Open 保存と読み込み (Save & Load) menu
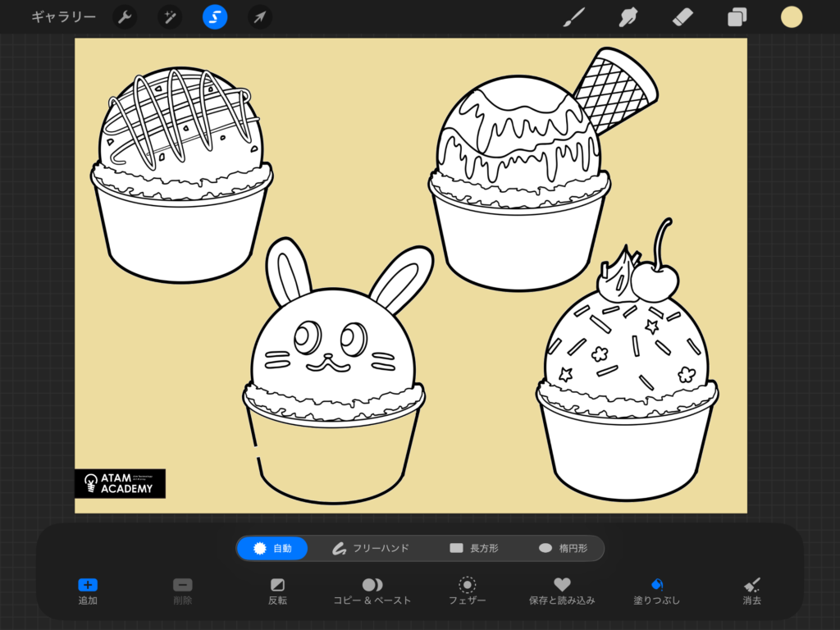The height and width of the screenshot is (630, 840). pos(562,591)
